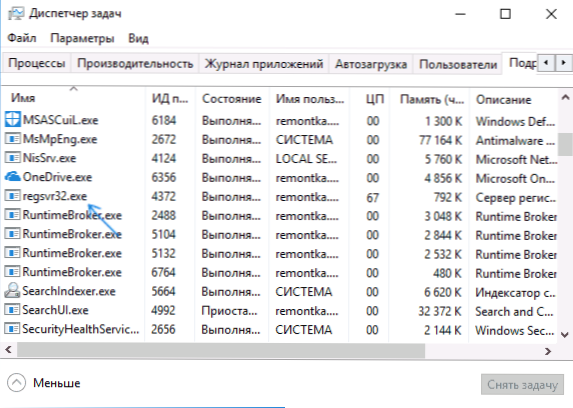The height and width of the screenshot is (408, 573).
Task: Click the horizontal scrollbar right arrow
Action: [548, 351]
